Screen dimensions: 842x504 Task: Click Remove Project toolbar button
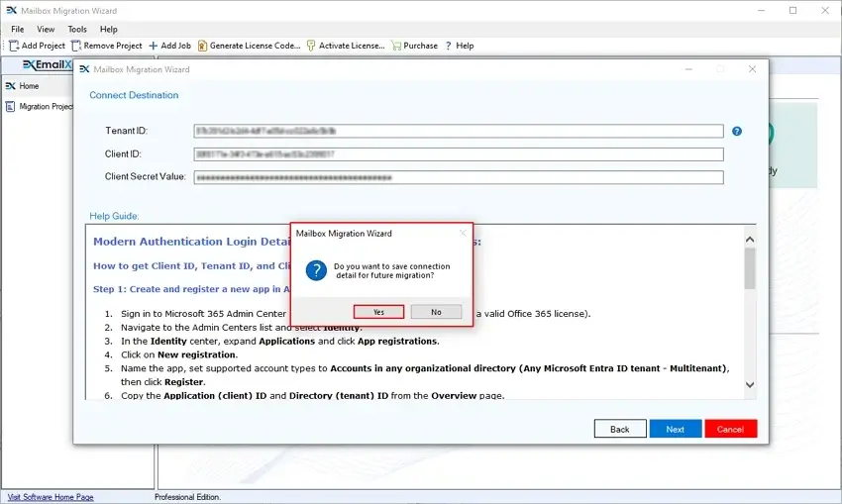click(x=106, y=46)
